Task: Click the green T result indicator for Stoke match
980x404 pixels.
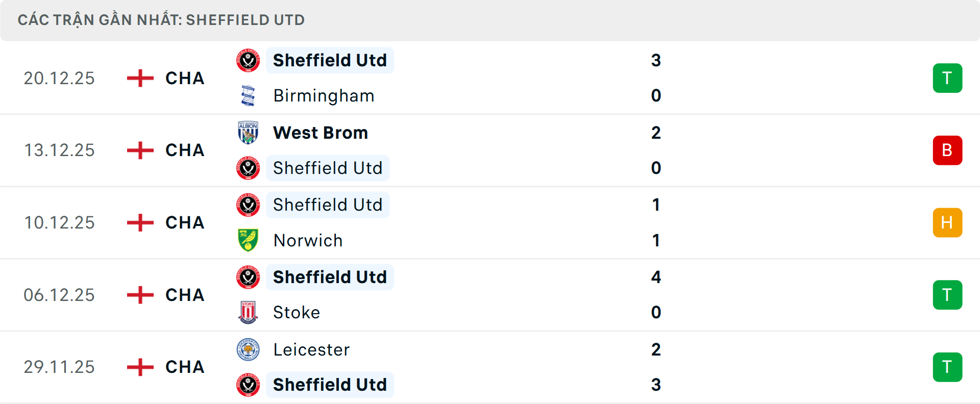Action: coord(947,295)
